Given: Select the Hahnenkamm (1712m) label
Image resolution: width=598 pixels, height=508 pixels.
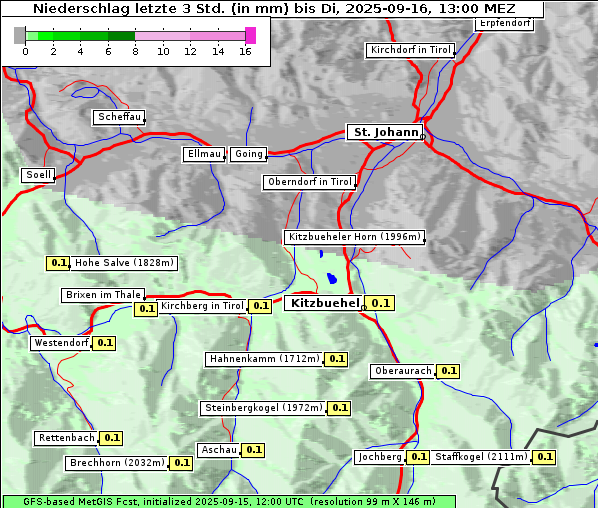Looking at the screenshot, I should [x=264, y=359].
